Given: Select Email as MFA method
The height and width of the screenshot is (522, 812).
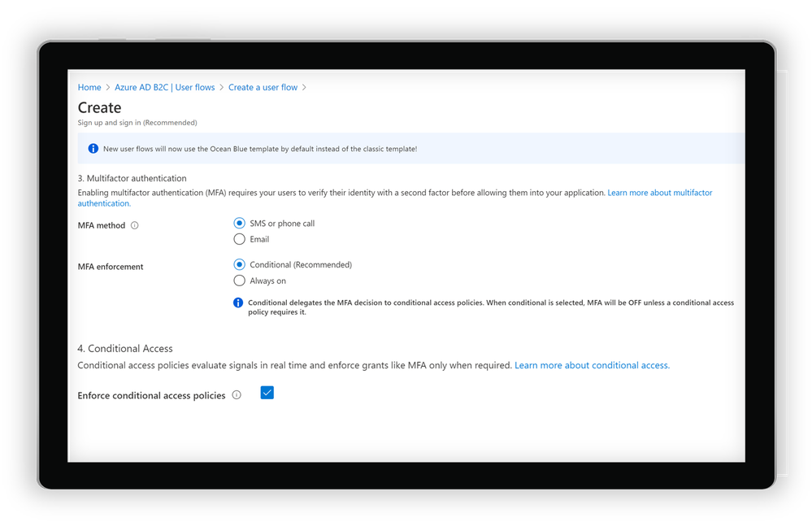Looking at the screenshot, I should [239, 239].
